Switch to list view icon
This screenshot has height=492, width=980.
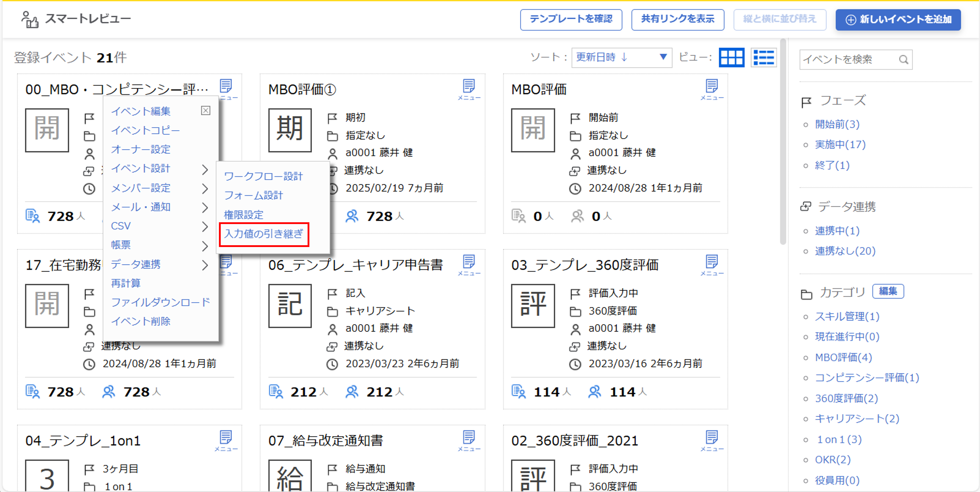point(764,58)
